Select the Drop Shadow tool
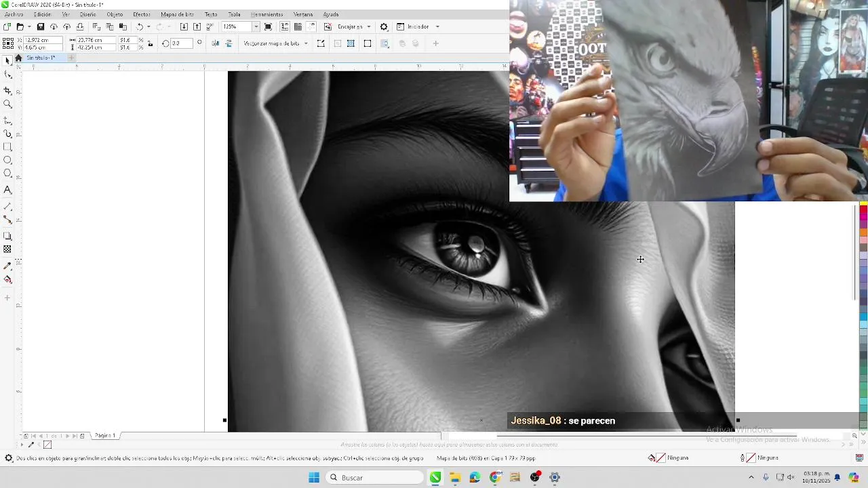Image resolution: width=868 pixels, height=488 pixels. (x=7, y=236)
